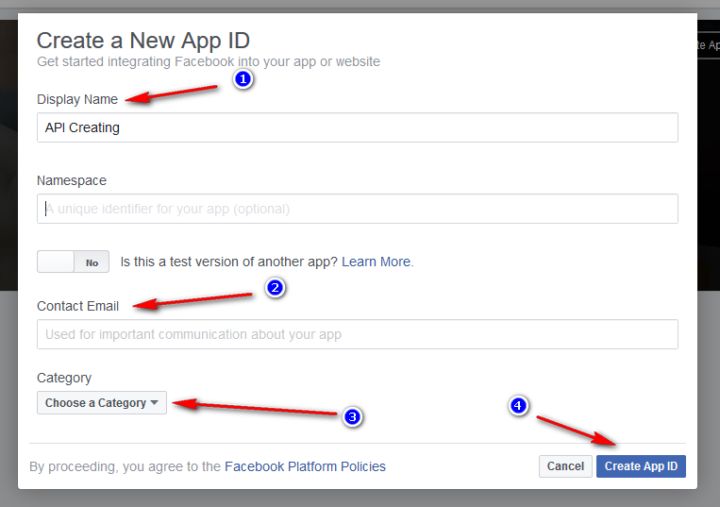720x507 pixels.
Task: Click the Create App ID button
Action: click(x=641, y=466)
